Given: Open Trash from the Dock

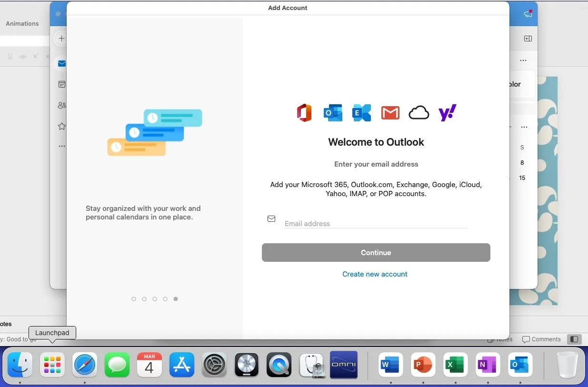Looking at the screenshot, I should pos(568,365).
